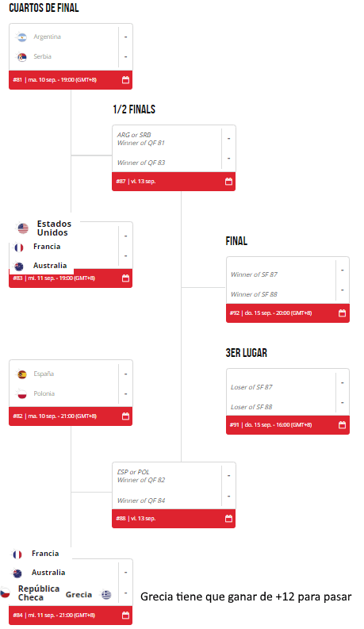Screen dimensions: 364x629
Task: Click the República Checa label
Action: tap(39, 593)
